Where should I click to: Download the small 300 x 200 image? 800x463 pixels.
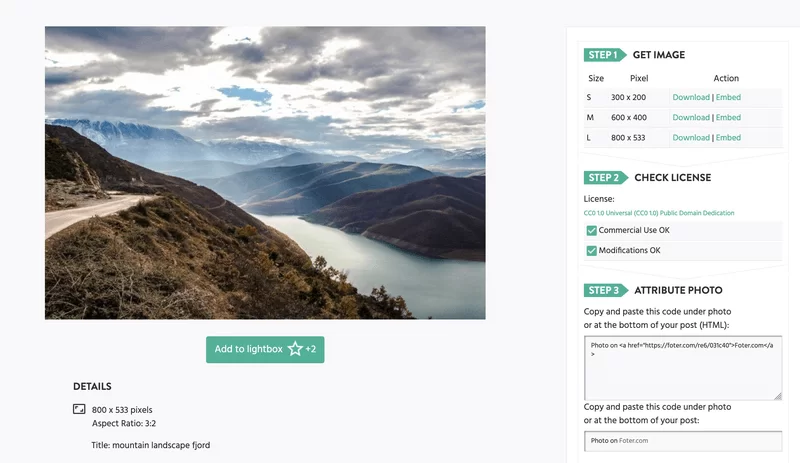(x=691, y=97)
